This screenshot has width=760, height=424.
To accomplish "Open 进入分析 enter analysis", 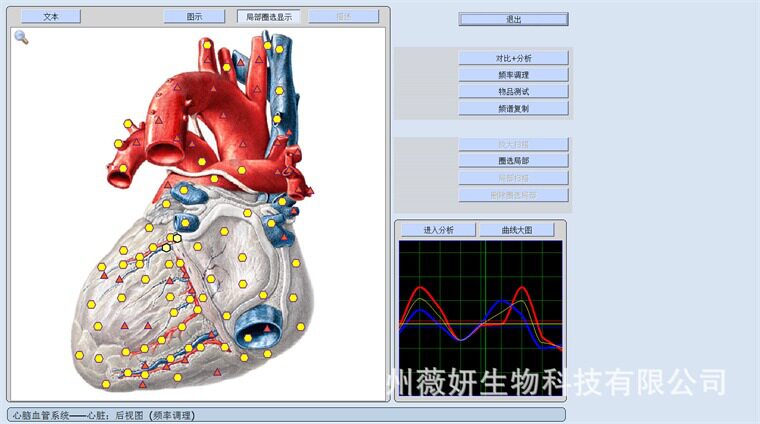I will coord(438,230).
